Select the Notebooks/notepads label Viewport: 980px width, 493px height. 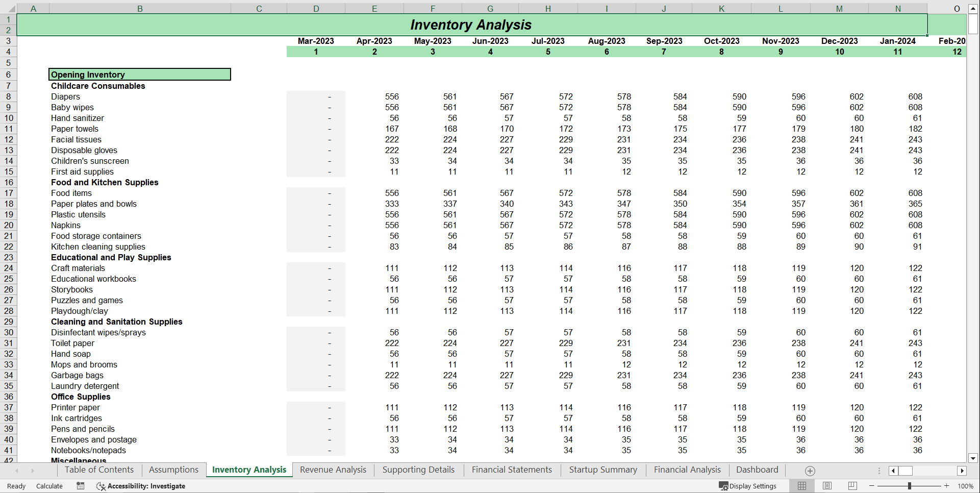click(x=88, y=450)
